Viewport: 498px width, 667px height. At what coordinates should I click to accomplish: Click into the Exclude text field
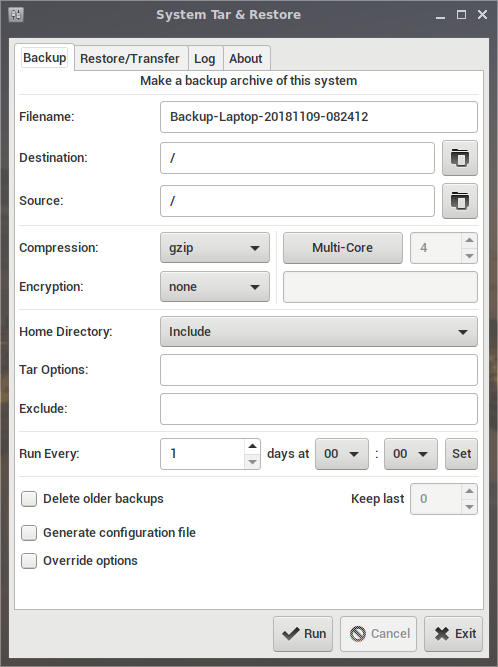click(319, 409)
